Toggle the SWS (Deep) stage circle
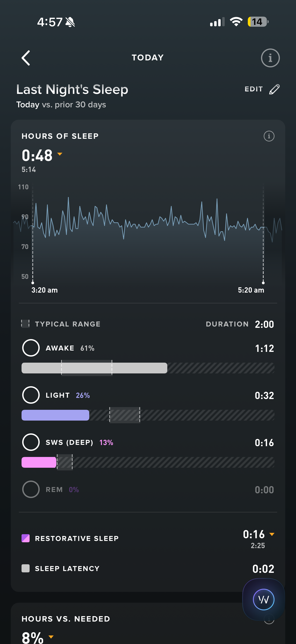Screen dimensions: 296x644 click(31, 442)
